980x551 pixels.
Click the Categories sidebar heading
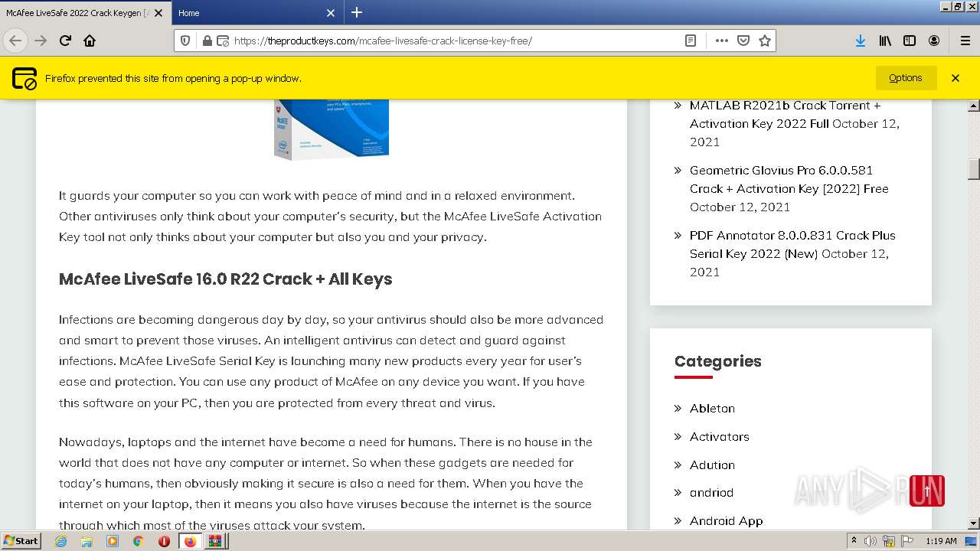(717, 361)
